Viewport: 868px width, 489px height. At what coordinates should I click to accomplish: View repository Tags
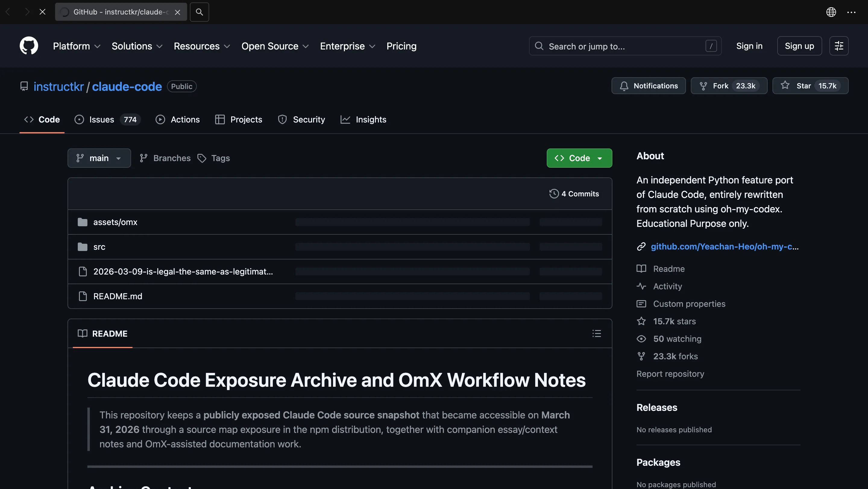(x=214, y=158)
